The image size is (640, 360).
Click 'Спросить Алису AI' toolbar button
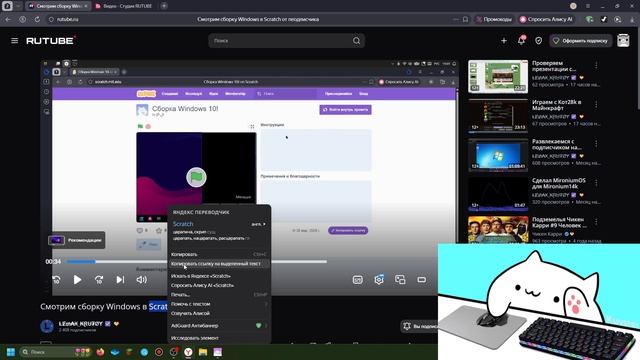coord(546,19)
